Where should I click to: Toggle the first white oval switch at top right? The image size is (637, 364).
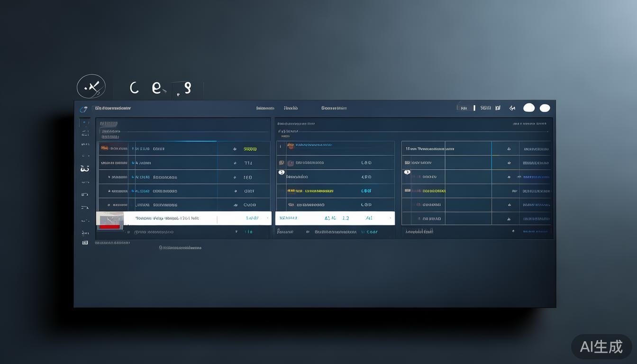[x=529, y=108]
